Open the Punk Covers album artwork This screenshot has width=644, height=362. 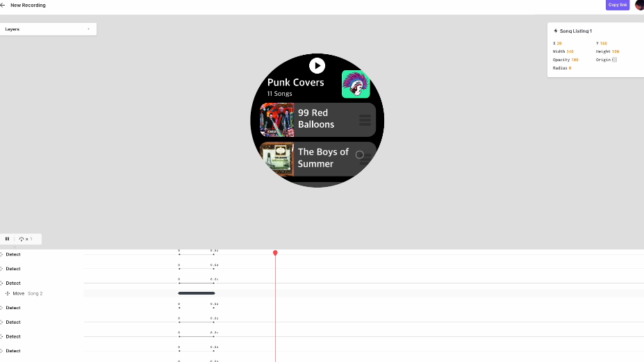point(356,84)
